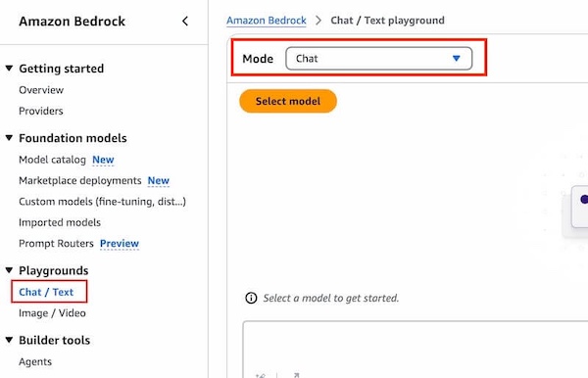This screenshot has width=588, height=378.
Task: Collapse the Foundation models section
Action: pos(10,138)
